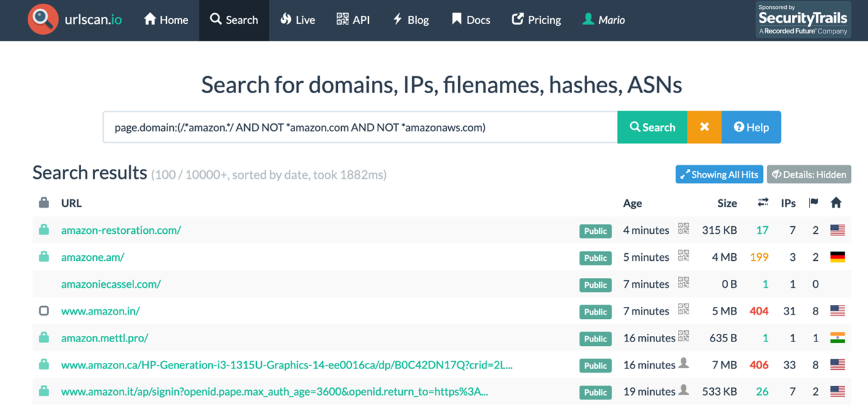Click the German flag on amazone.am row
The image size is (868, 407).
(x=837, y=257)
